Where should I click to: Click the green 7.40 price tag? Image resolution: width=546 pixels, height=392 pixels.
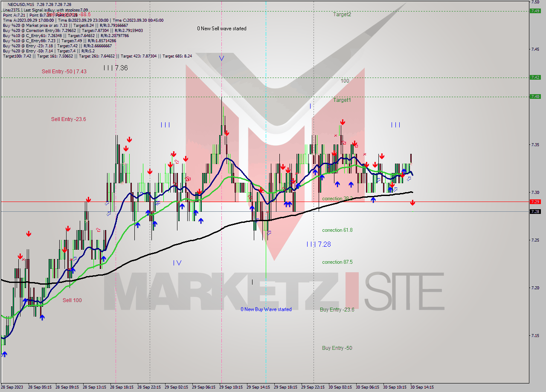535,96
